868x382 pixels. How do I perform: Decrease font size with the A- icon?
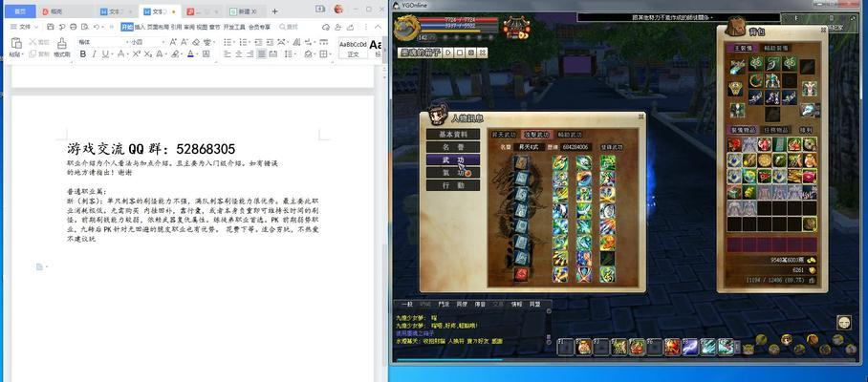tap(184, 42)
